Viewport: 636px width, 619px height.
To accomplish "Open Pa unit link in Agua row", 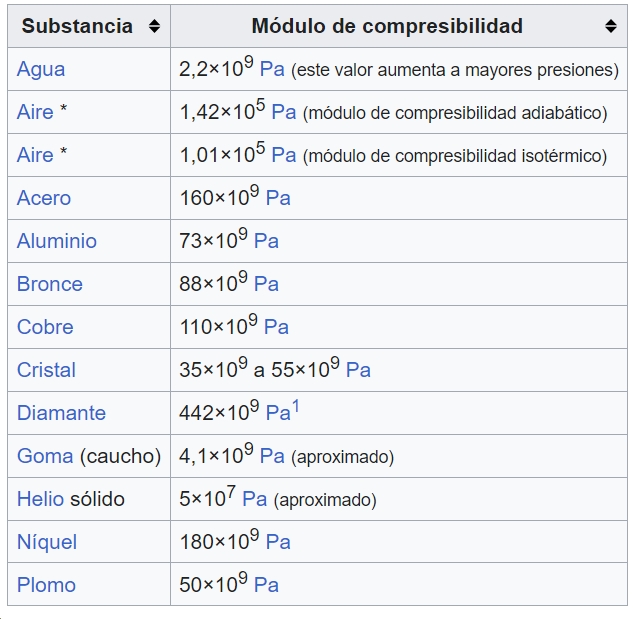I will click(272, 69).
